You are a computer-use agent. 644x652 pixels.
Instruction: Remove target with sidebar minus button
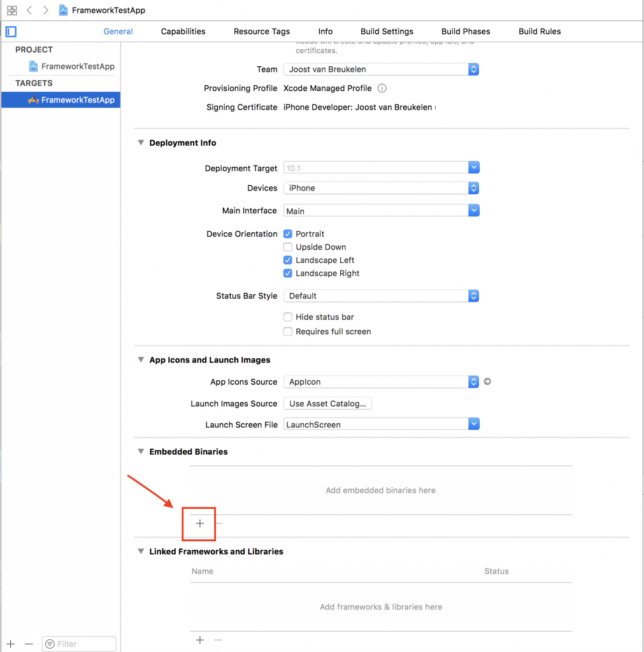click(28, 644)
